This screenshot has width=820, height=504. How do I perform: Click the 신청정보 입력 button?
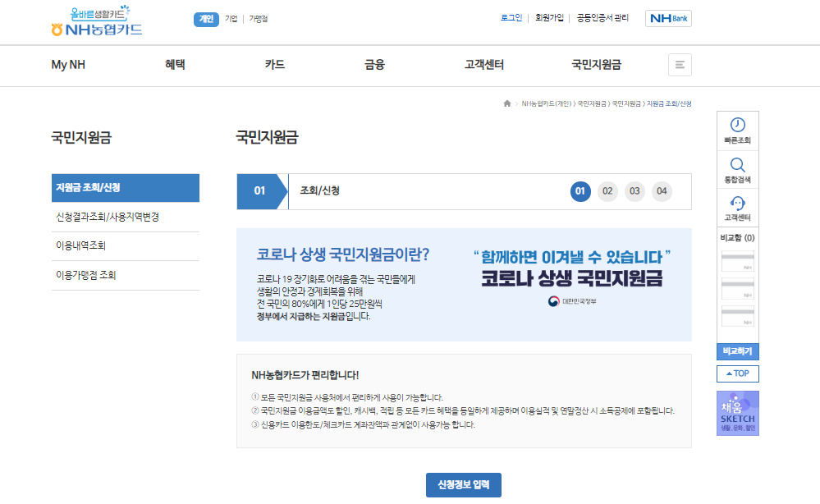pos(463,485)
